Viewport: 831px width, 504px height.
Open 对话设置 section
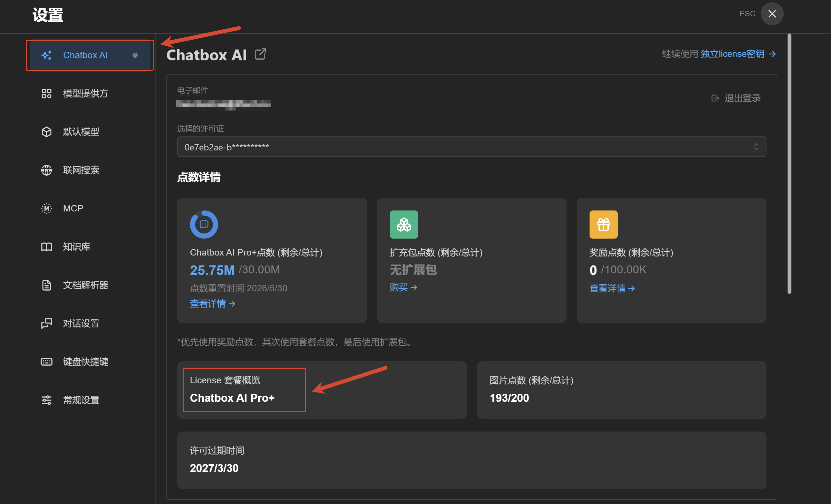(x=90, y=324)
